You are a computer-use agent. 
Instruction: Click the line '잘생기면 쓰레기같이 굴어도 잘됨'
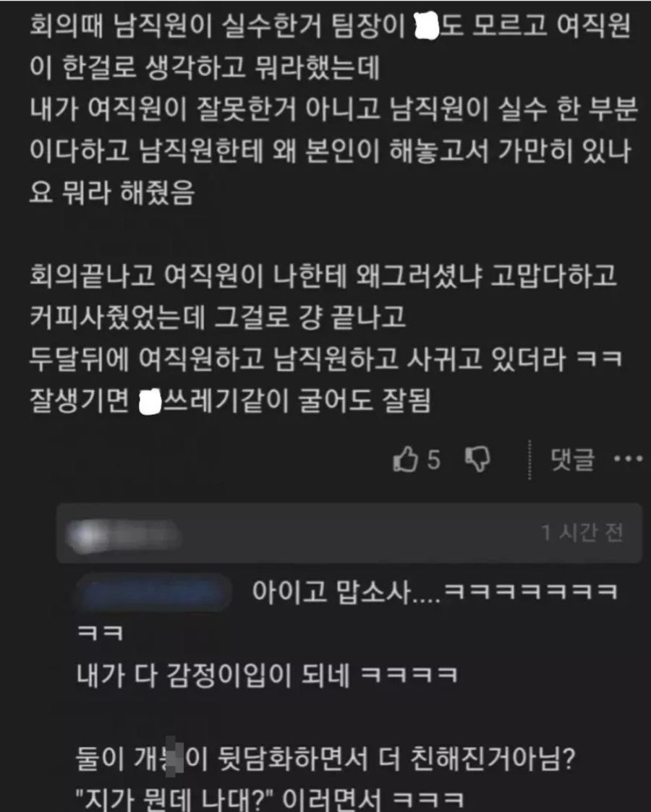coord(230,401)
